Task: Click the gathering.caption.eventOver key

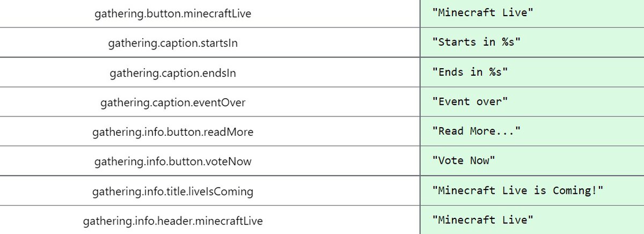Action: [173, 102]
